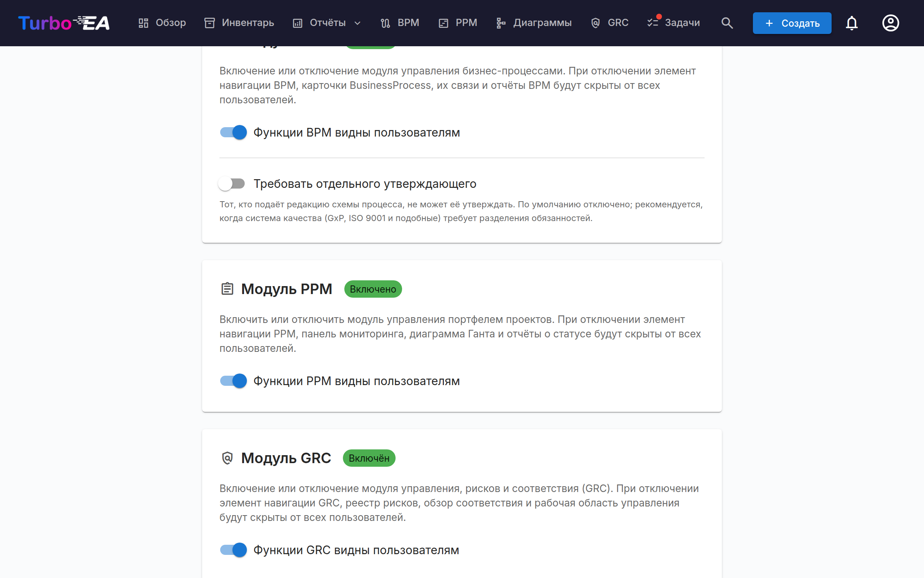Expand the Отчёты dropdown chevron

357,23
